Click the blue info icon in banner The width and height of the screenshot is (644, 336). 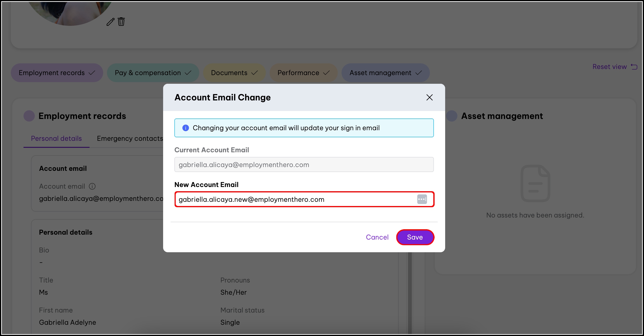[185, 128]
